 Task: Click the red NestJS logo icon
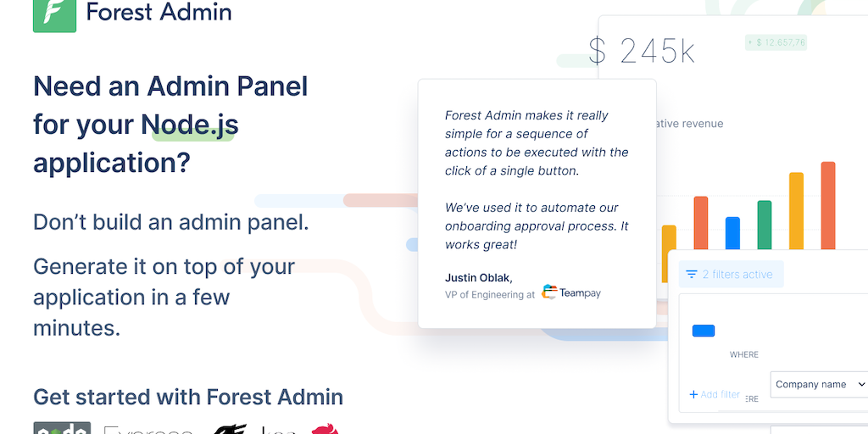pos(325,429)
